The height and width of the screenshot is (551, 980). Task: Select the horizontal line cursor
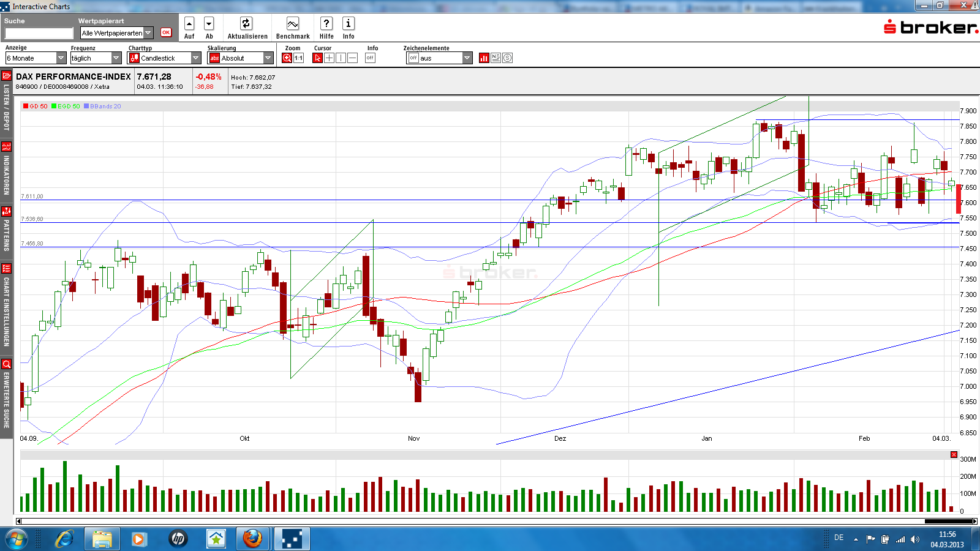point(352,58)
